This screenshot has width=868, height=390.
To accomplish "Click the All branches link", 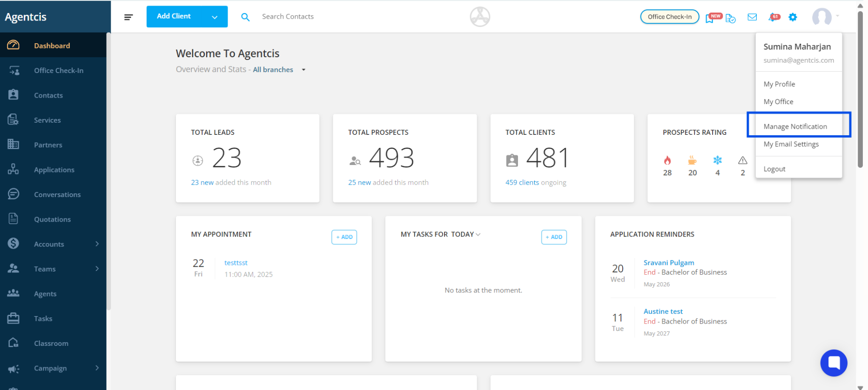I will click(x=273, y=70).
